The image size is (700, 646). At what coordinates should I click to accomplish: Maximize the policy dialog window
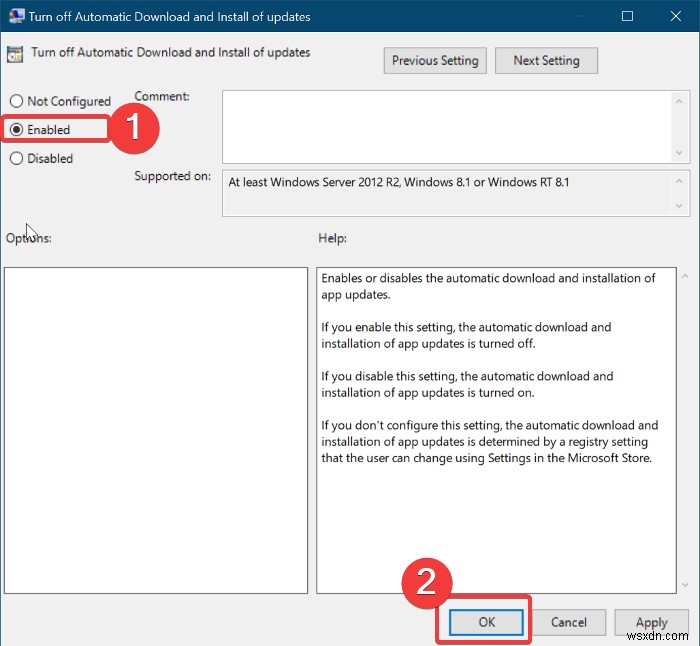pos(627,16)
